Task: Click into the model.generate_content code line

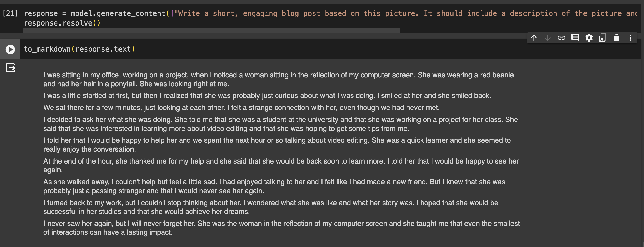Action: click(255, 13)
